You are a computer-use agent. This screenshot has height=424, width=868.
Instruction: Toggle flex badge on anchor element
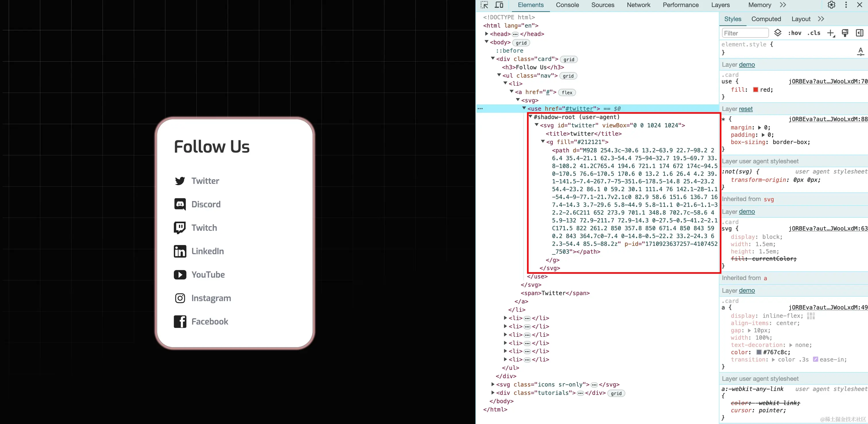pos(567,92)
